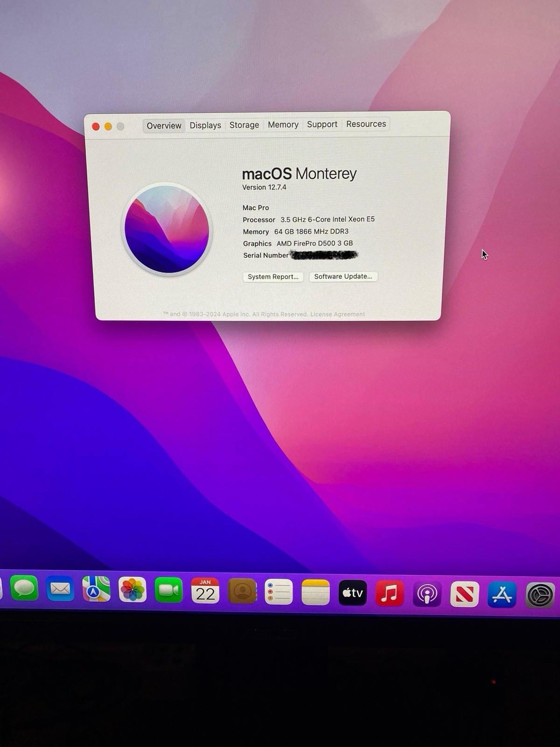Click the 'macOS Monterey' title text
The height and width of the screenshot is (747, 560).
pos(299,174)
